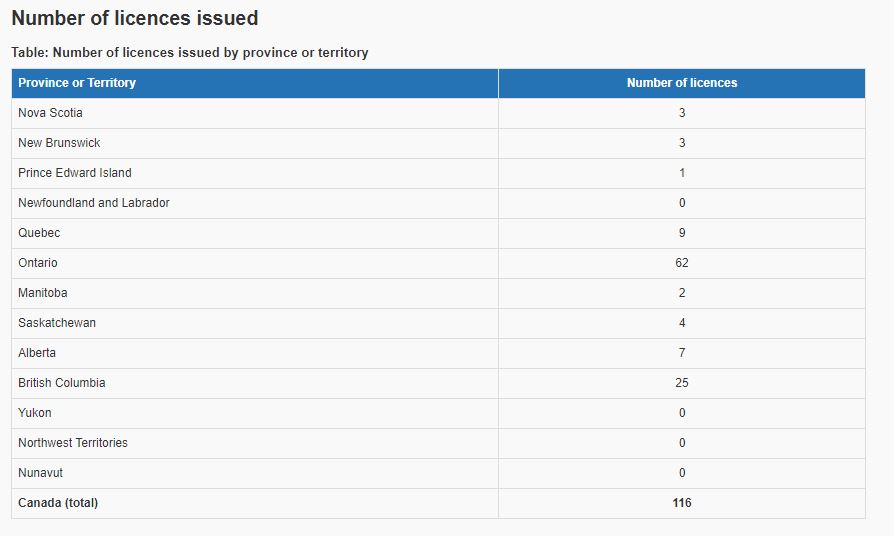Click the Canada total value of 116
Viewport: 894px width, 536px height.
[x=682, y=503]
